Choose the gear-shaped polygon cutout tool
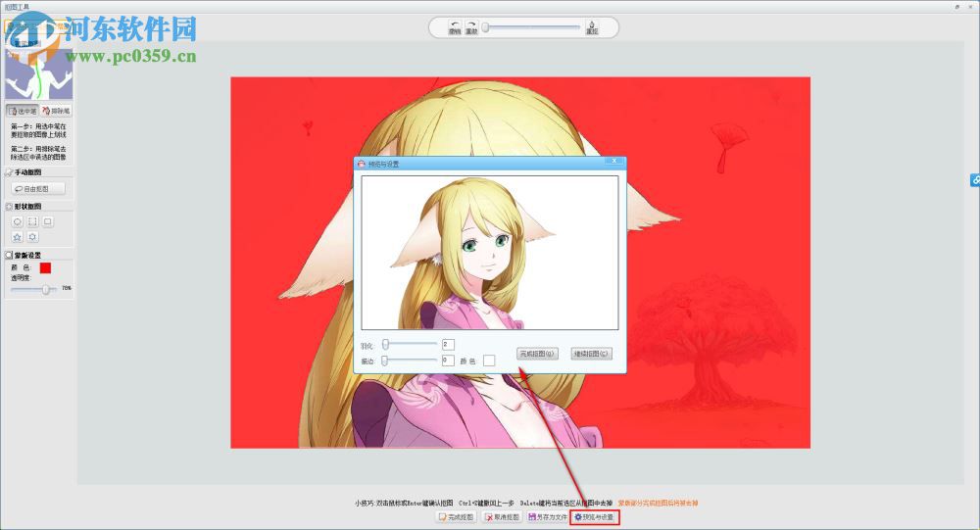Image resolution: width=980 pixels, height=530 pixels. click(32, 237)
